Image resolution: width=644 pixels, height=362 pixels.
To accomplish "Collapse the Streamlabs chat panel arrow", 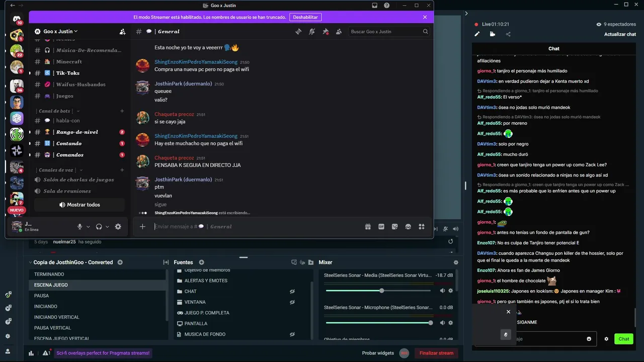I will point(466,14).
